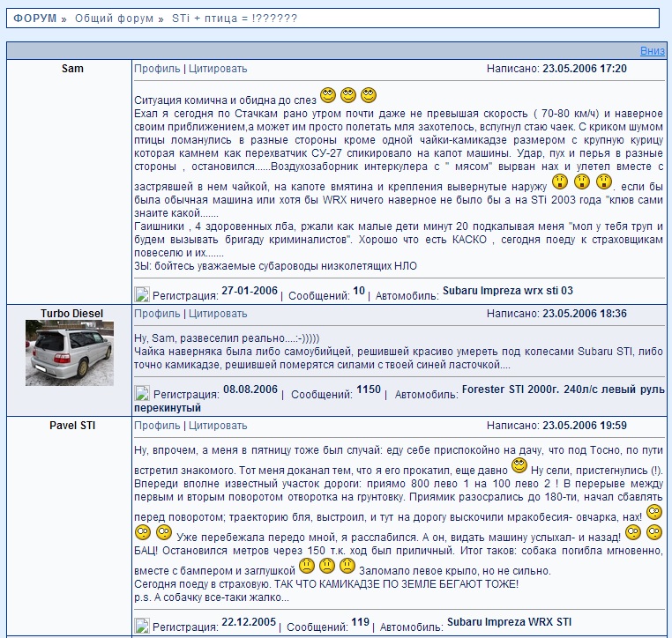
Task: Click last shocked smiley after 'вывернутые наружу'
Action: point(604,182)
